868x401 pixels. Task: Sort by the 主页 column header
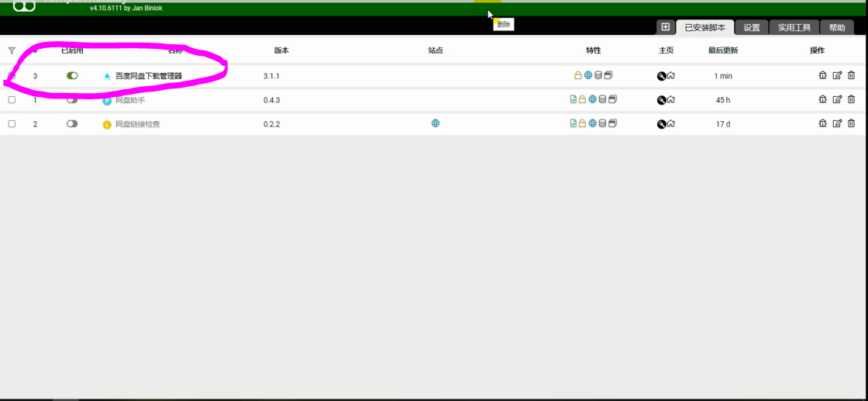click(x=666, y=50)
